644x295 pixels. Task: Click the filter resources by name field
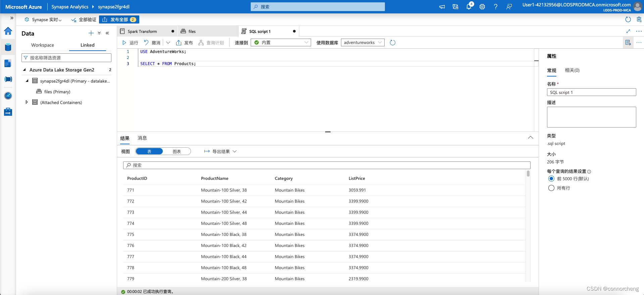tap(66, 58)
